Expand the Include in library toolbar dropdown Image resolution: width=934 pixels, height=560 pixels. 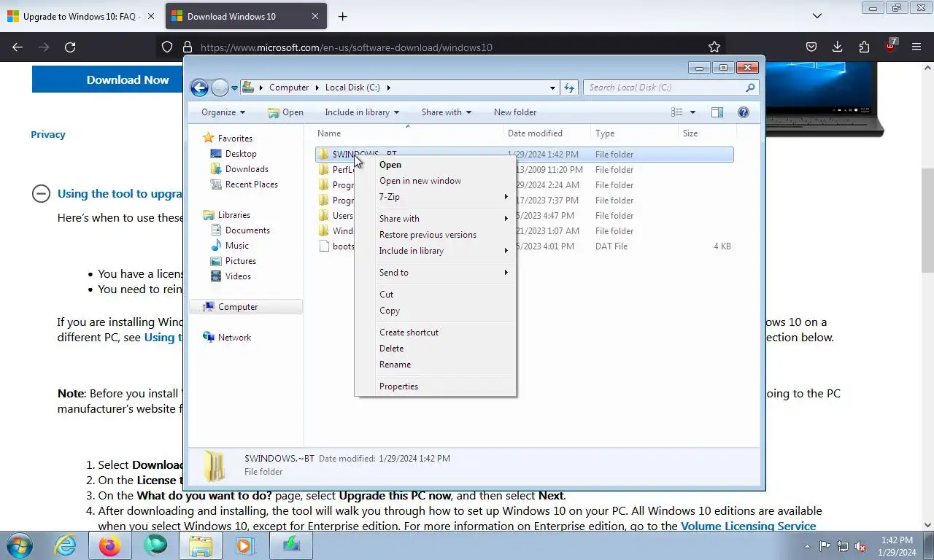click(x=362, y=112)
